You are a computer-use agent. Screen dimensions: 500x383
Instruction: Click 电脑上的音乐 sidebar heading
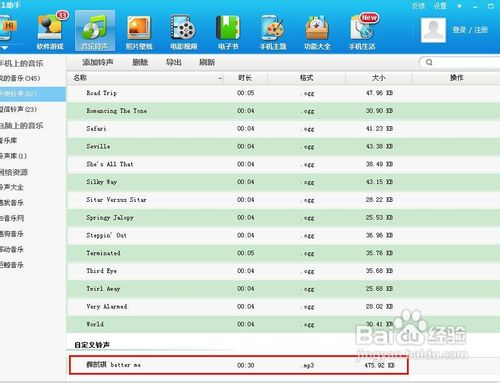(22, 125)
